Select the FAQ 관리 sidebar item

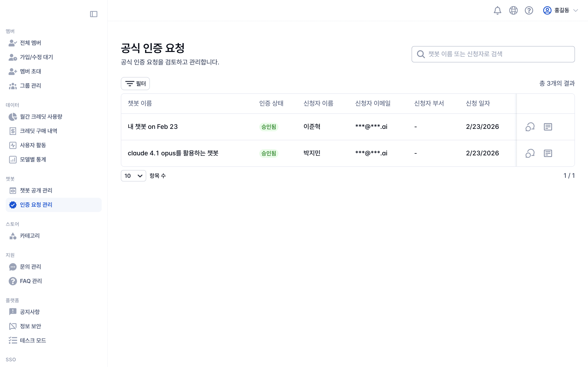click(31, 281)
